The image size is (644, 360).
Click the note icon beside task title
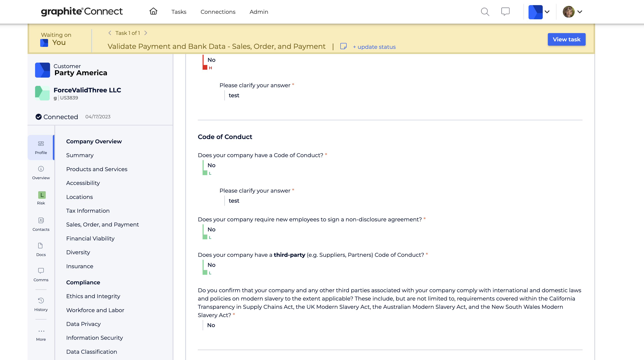(x=343, y=46)
